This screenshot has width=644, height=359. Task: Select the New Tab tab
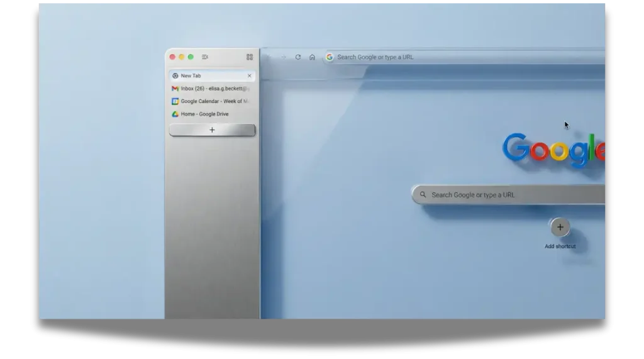tap(212, 75)
